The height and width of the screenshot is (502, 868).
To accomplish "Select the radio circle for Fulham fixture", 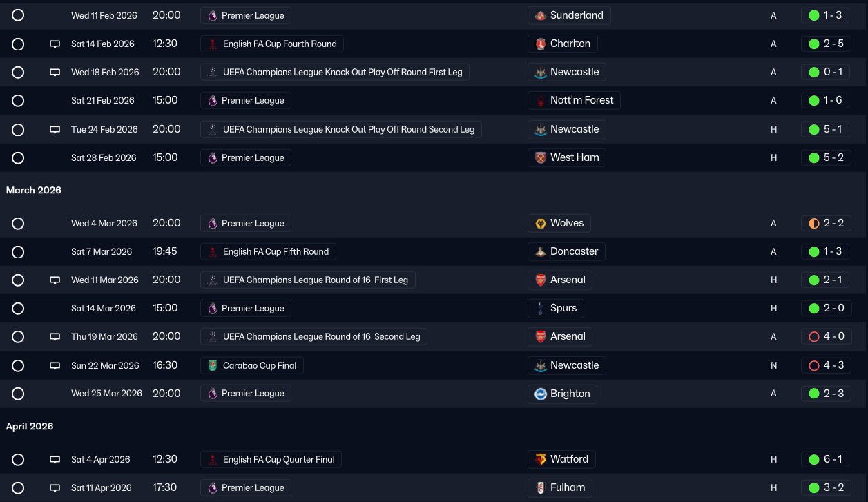I will (18, 488).
